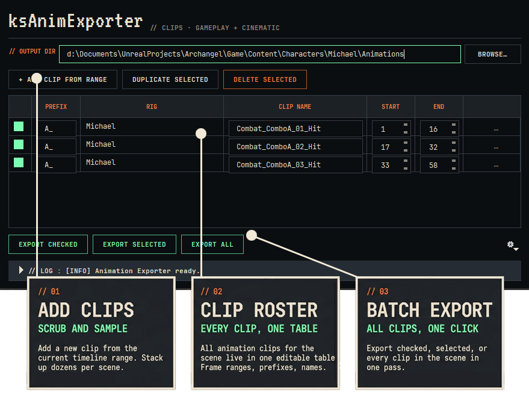This screenshot has width=529, height=420.
Task: Expand the log panel triangle
Action: point(21,270)
